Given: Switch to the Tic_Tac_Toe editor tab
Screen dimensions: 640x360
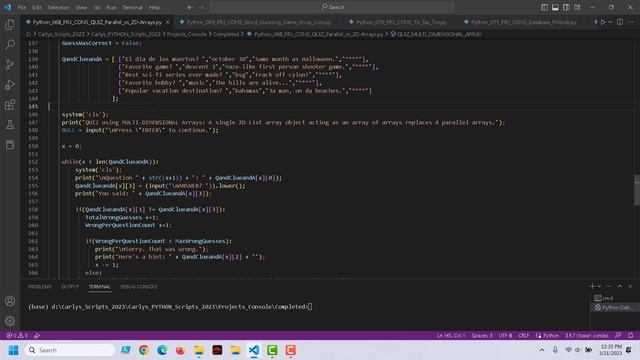Looking at the screenshot, I should 401,22.
